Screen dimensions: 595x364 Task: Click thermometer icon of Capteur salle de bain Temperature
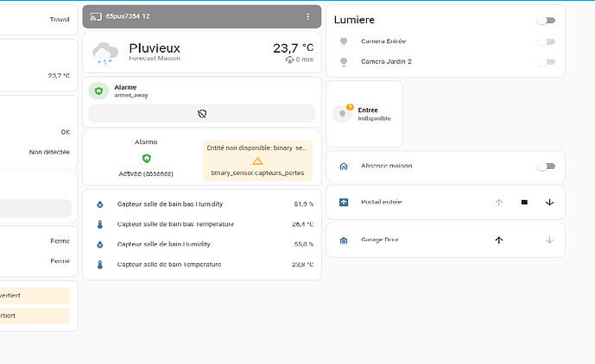pyautogui.click(x=100, y=265)
